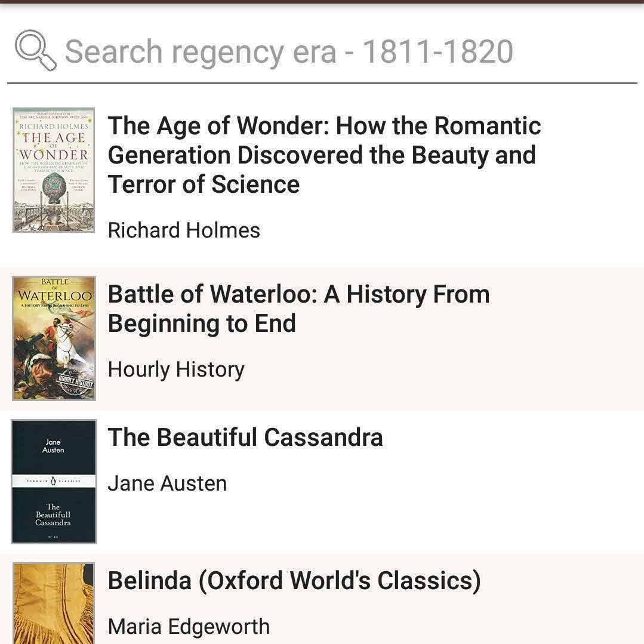Open the Belinda yellow cover thumbnail
The height and width of the screenshot is (644, 644).
[x=54, y=603]
